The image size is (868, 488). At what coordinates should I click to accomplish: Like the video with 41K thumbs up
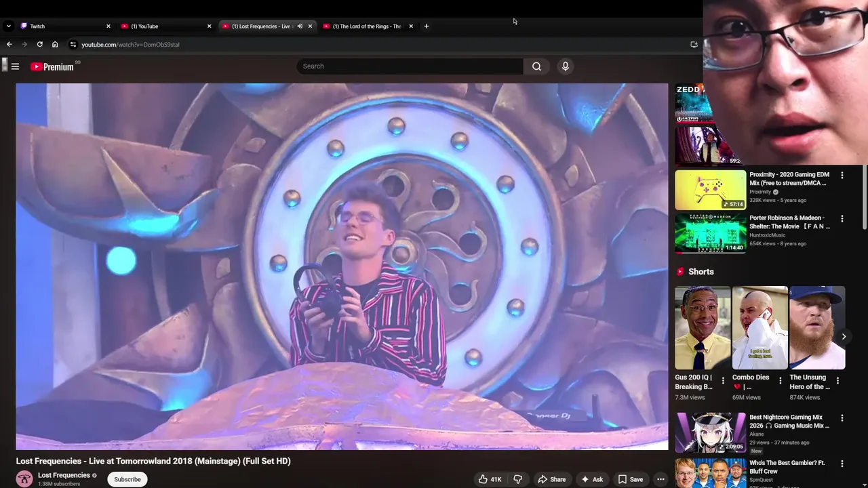pyautogui.click(x=490, y=479)
